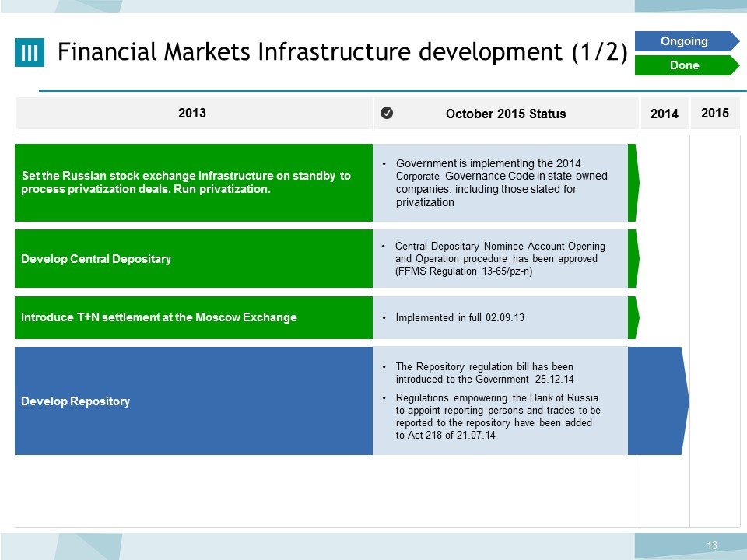
Task: Click the 2014 column header
Action: [x=665, y=114]
